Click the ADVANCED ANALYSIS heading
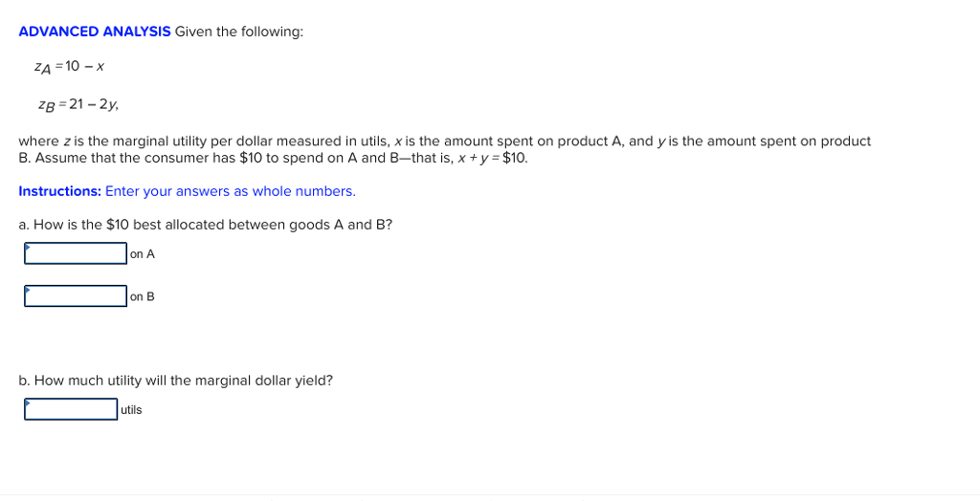Screen dimensions: 980x501 [95, 32]
